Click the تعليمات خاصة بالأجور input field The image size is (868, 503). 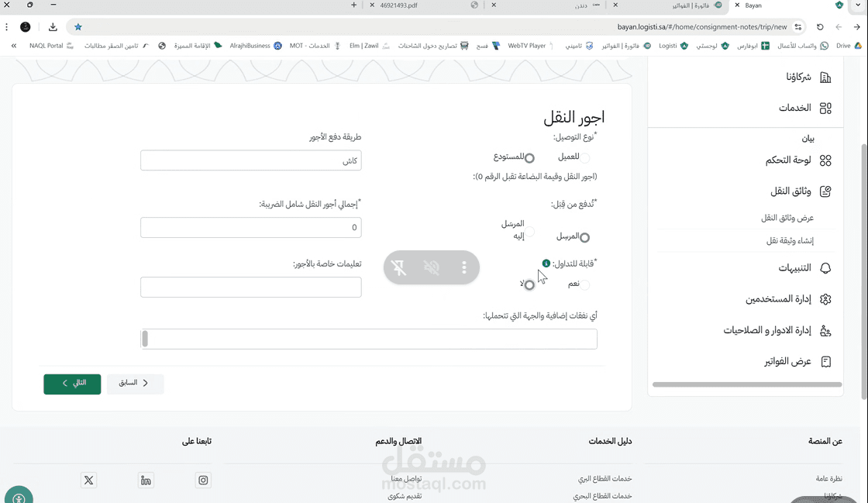[x=251, y=287]
